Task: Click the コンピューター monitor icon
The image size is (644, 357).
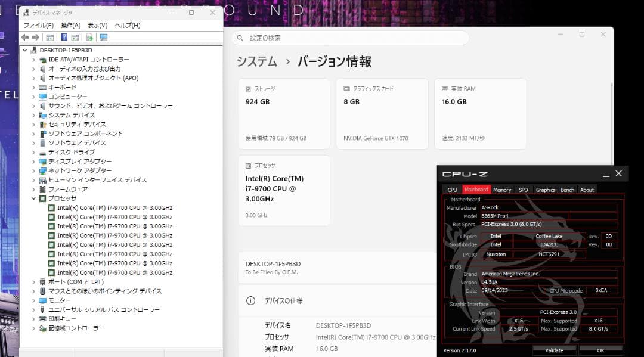Action: (x=42, y=97)
